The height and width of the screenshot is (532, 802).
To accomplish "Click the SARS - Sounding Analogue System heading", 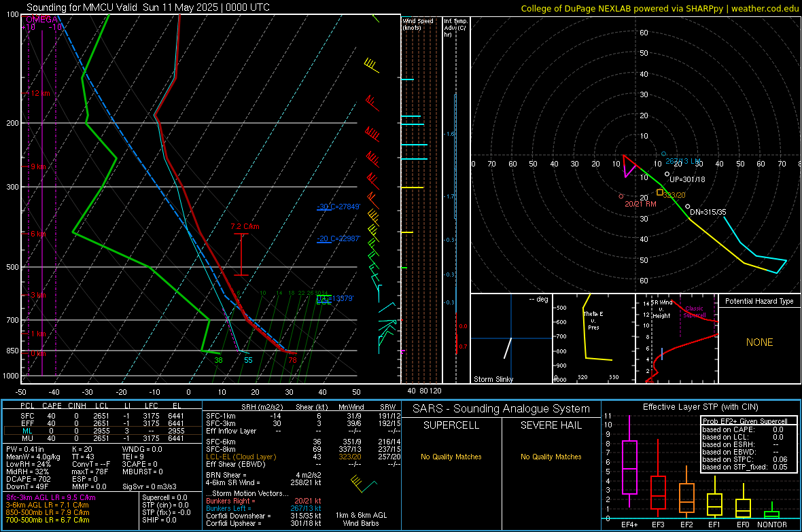I will pyautogui.click(x=502, y=409).
